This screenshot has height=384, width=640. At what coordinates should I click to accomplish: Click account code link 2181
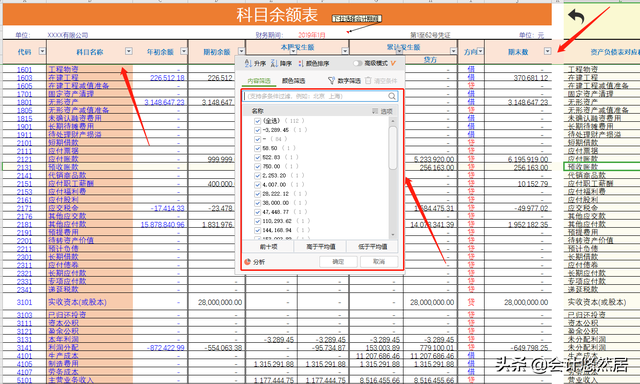click(x=24, y=224)
